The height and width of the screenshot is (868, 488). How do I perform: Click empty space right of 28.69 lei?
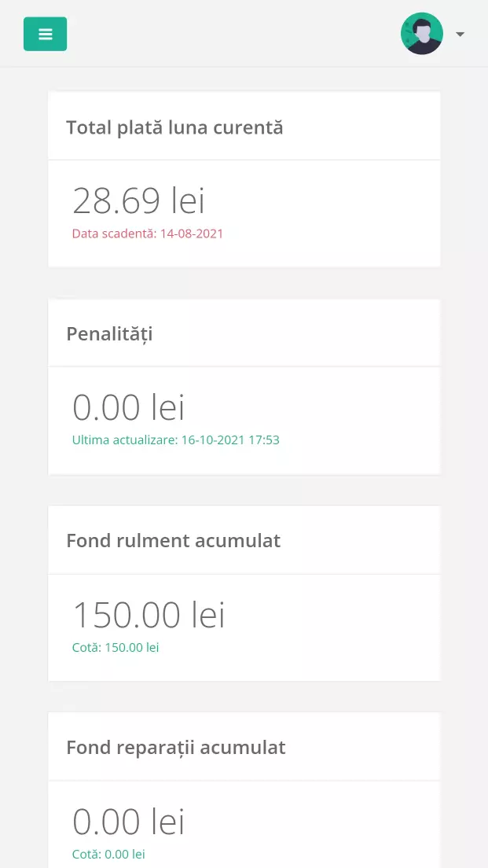(330, 200)
